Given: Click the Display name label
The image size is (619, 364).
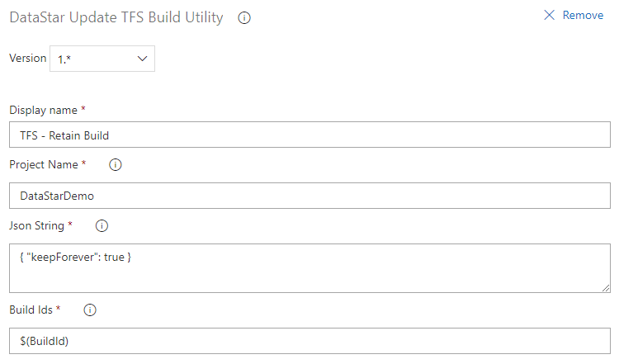Looking at the screenshot, I should click(x=43, y=110).
